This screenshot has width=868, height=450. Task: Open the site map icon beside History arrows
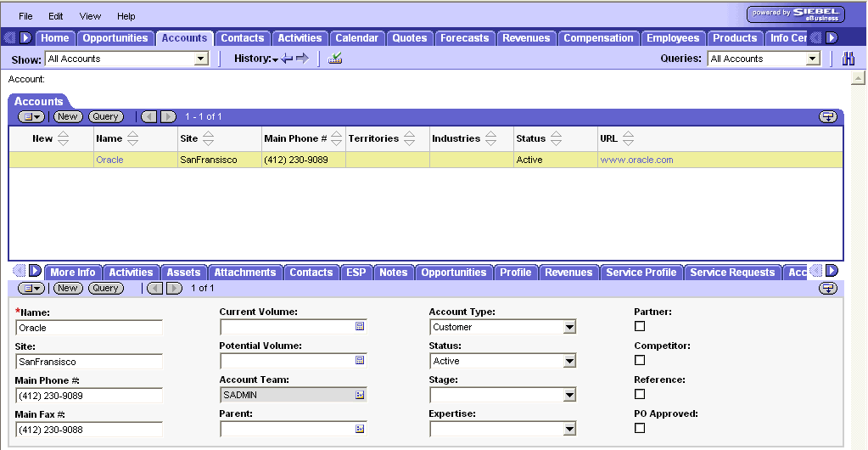coord(335,59)
